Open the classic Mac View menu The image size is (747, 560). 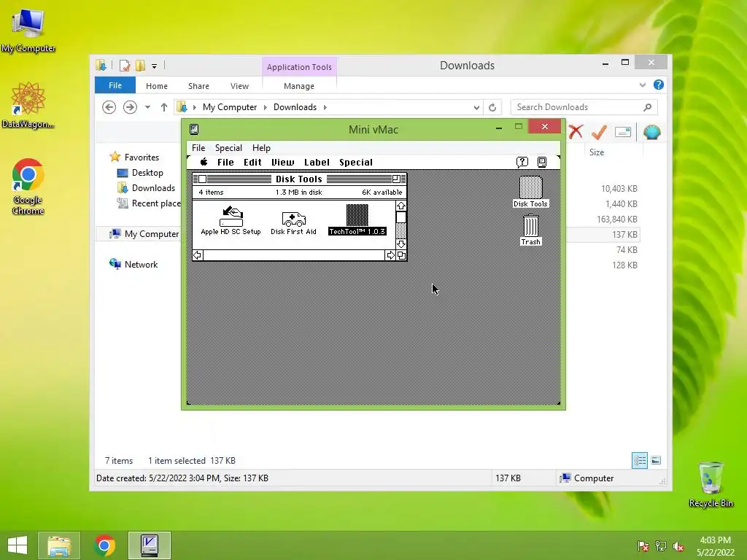pos(282,163)
